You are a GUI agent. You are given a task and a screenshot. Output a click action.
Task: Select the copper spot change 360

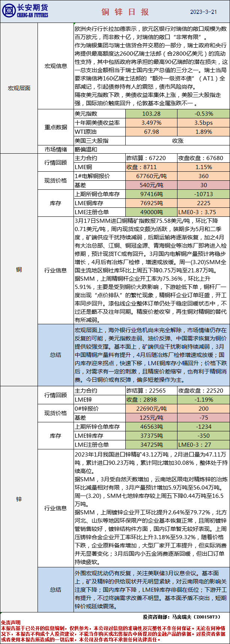203,176
